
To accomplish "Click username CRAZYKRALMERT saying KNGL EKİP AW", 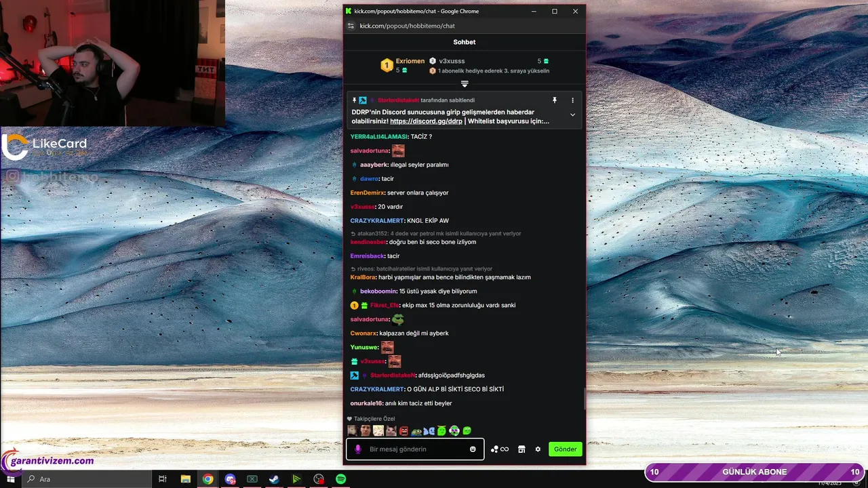I will click(377, 221).
